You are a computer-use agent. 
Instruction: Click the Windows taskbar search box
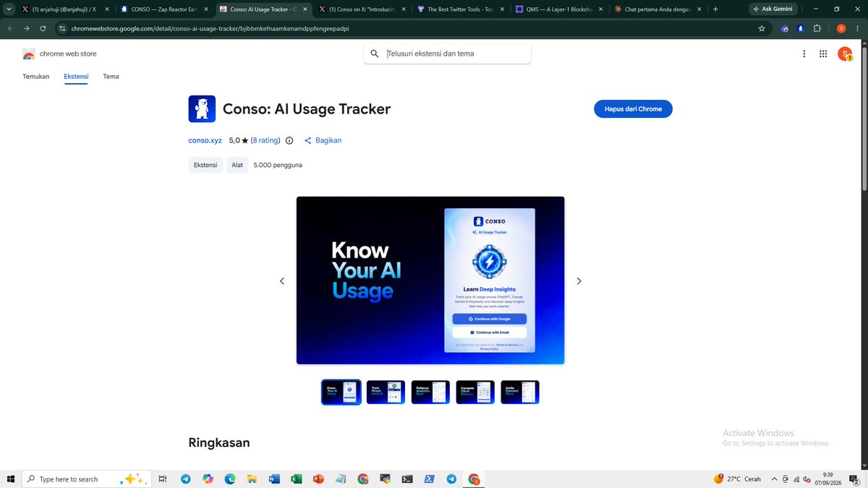pos(88,479)
